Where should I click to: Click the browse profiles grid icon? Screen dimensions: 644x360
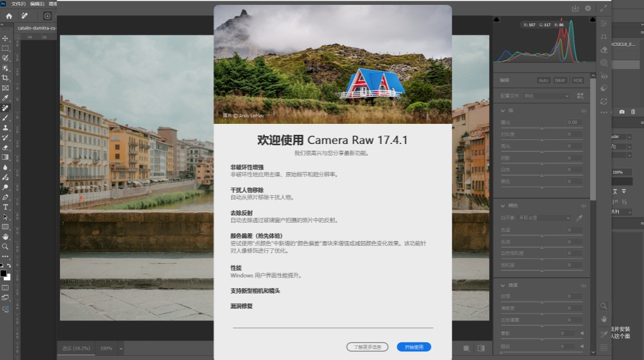[580, 96]
